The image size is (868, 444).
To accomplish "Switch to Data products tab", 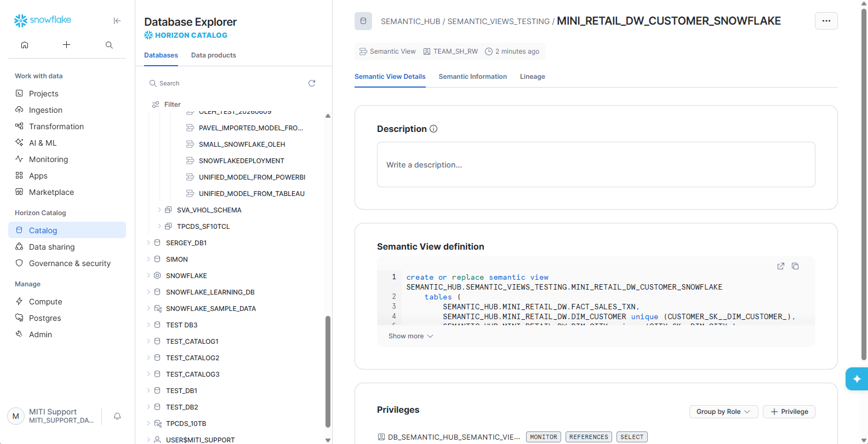I will click(214, 55).
